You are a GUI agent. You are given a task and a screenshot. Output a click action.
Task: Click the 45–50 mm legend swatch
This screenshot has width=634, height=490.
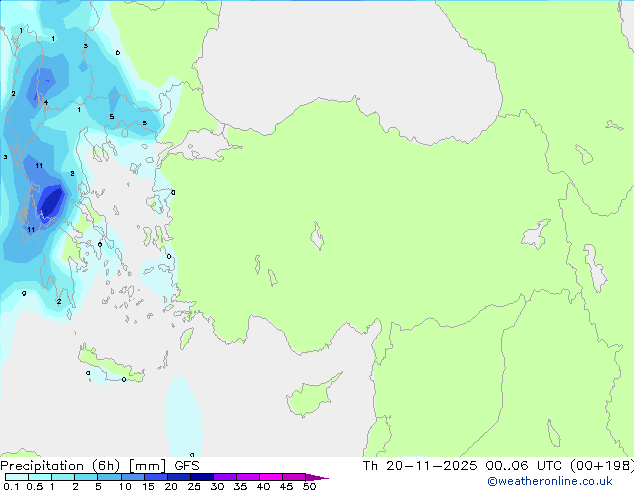294,477
